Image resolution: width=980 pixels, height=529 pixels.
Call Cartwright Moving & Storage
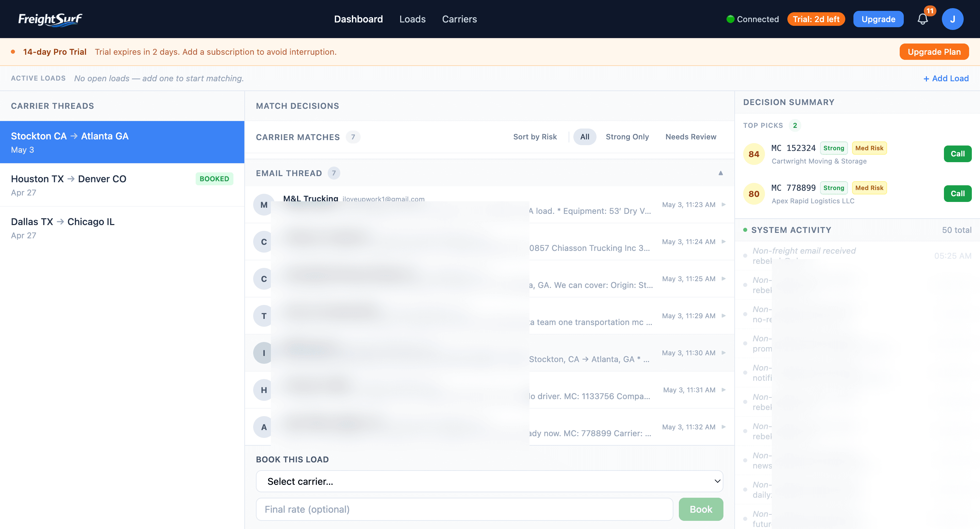[958, 154]
